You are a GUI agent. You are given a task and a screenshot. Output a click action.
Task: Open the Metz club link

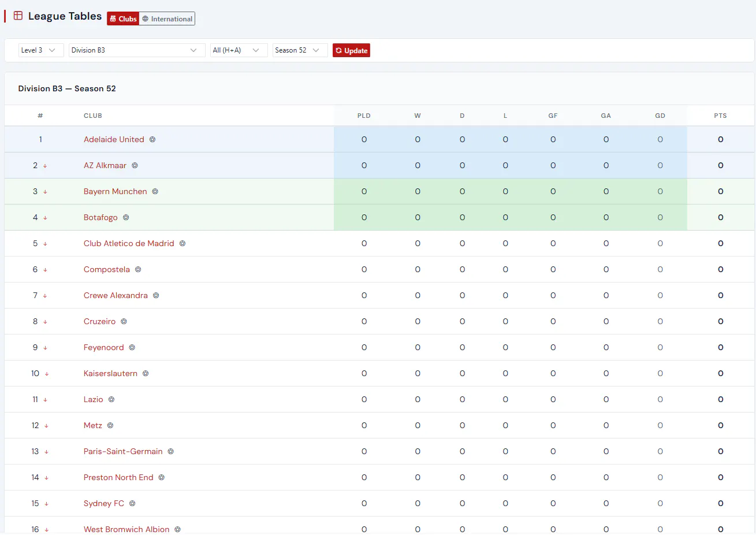tap(93, 425)
